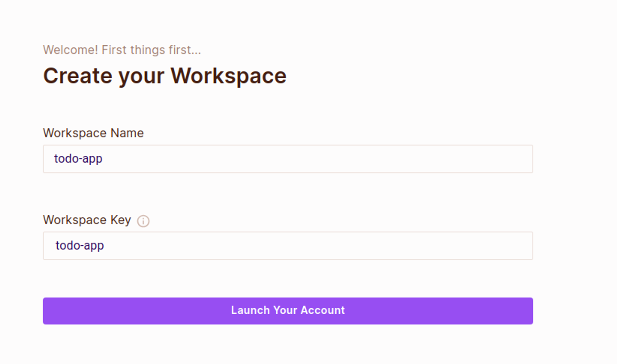
Task: Place cursor in todo-app text under Workspace Name
Action: (78, 159)
